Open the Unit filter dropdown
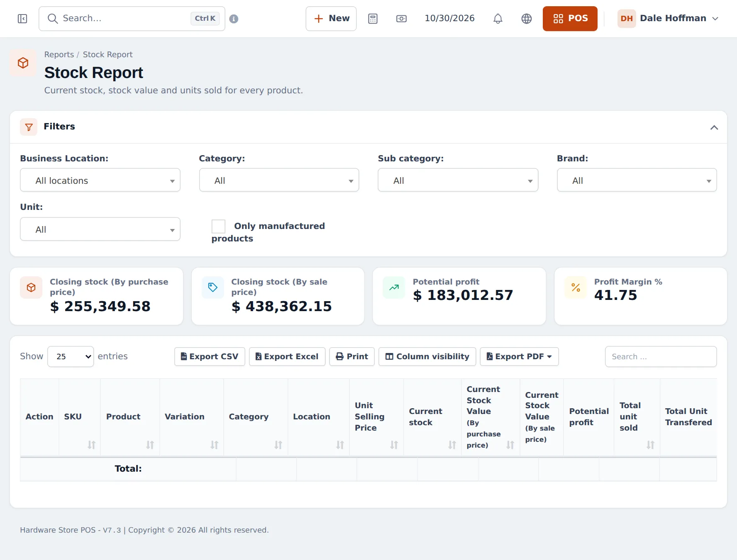This screenshot has height=560, width=737. tap(100, 229)
